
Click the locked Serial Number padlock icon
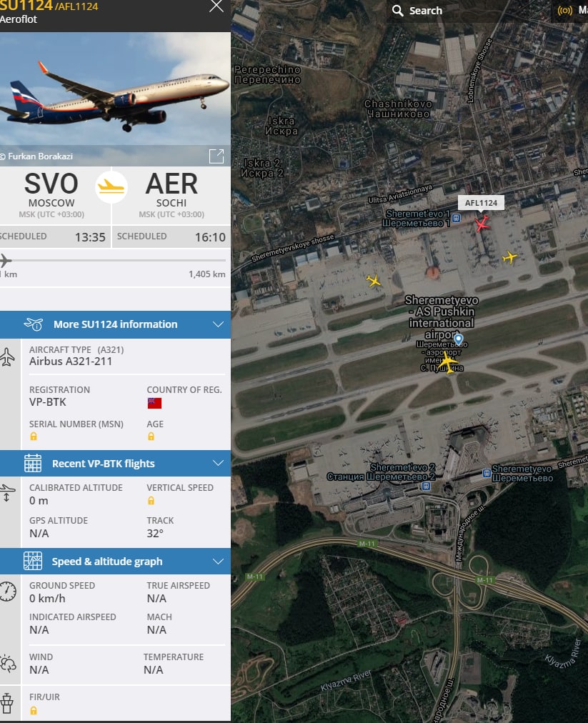point(33,437)
